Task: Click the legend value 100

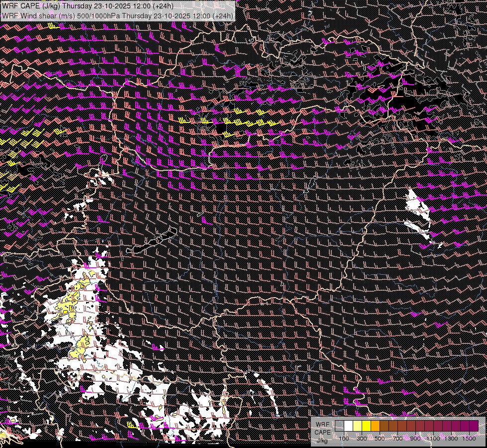Action: 344,439
